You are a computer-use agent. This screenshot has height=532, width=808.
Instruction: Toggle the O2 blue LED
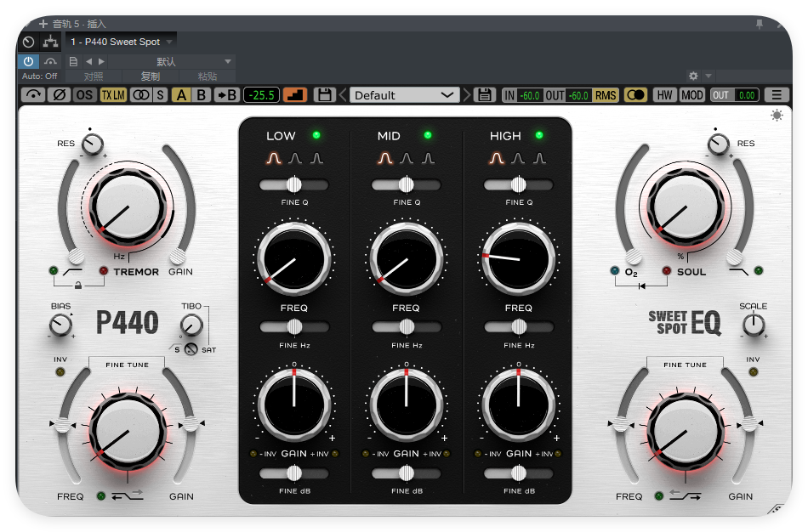click(614, 271)
